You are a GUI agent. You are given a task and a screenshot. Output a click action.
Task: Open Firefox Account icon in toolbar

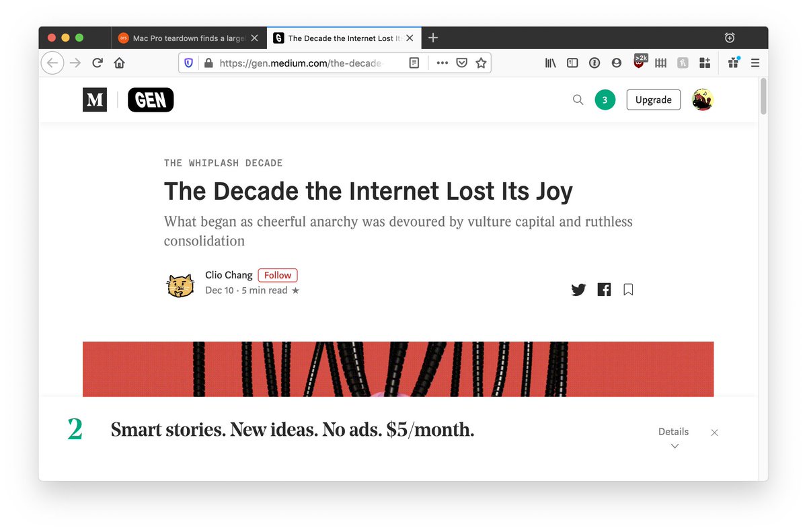[x=617, y=63]
